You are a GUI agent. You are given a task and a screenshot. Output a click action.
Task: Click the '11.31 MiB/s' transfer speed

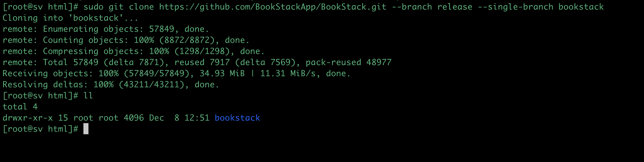288,73
